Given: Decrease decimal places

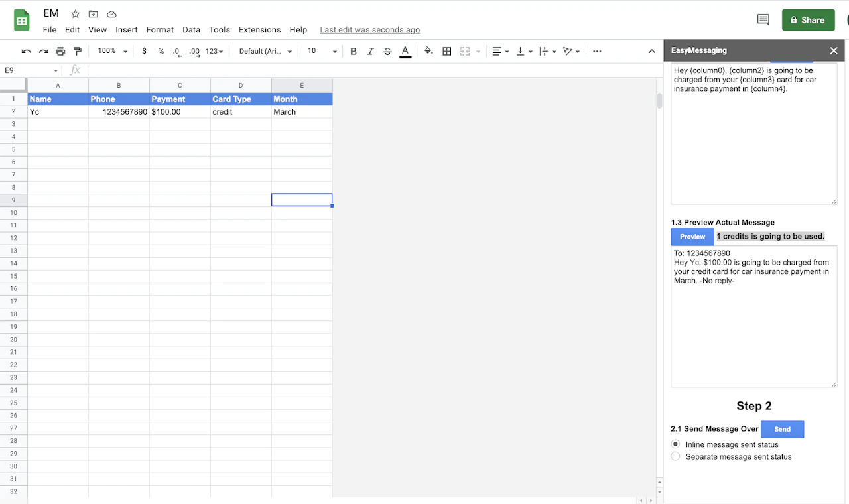Looking at the screenshot, I should 177,51.
